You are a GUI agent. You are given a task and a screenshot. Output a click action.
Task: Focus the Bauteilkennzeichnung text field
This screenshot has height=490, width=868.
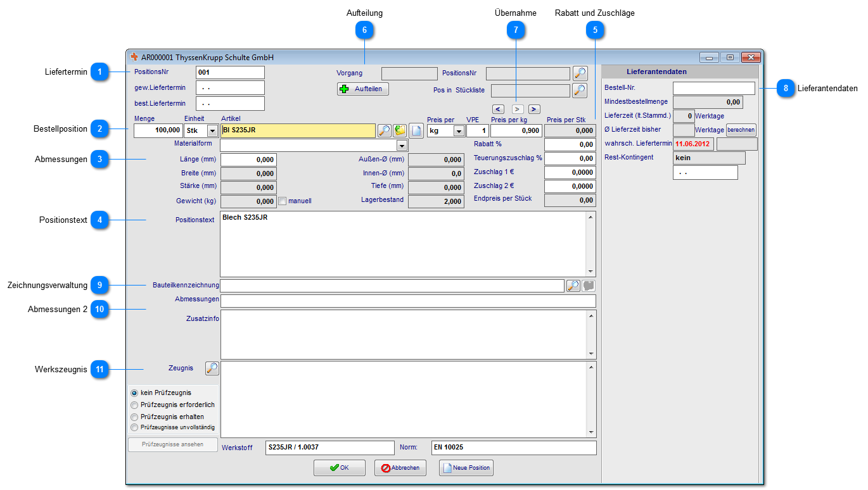pyautogui.click(x=392, y=286)
